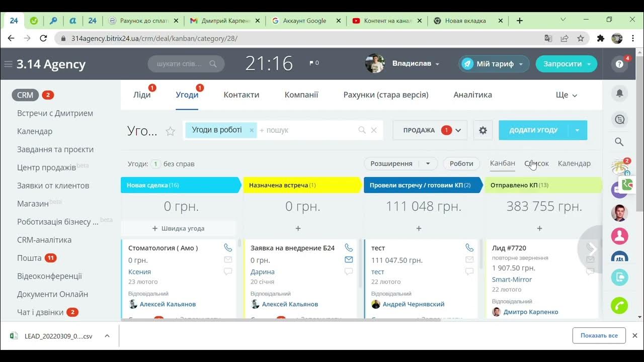Switch view to Список
This screenshot has height=362, width=644.
pyautogui.click(x=537, y=163)
